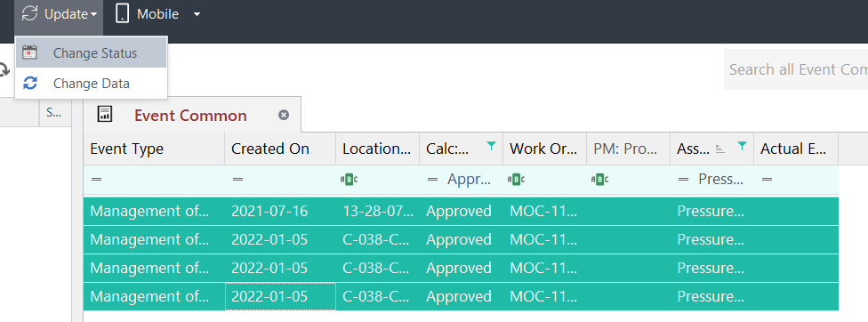Open the Calc column filter icon

point(491,146)
